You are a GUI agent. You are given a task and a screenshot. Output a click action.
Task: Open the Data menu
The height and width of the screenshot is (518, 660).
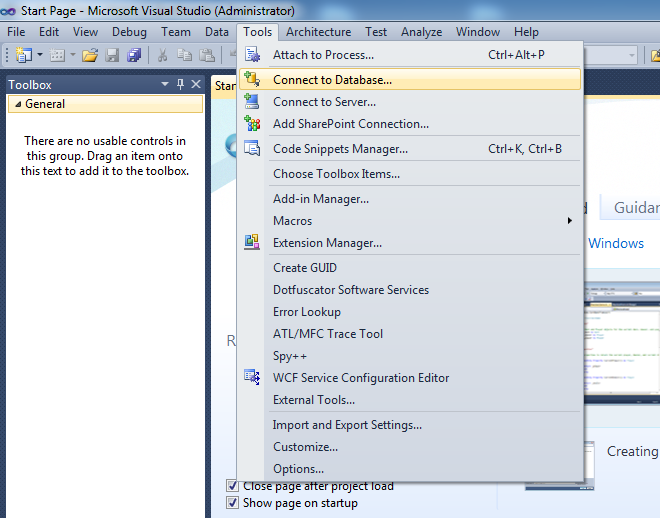pyautogui.click(x=217, y=32)
